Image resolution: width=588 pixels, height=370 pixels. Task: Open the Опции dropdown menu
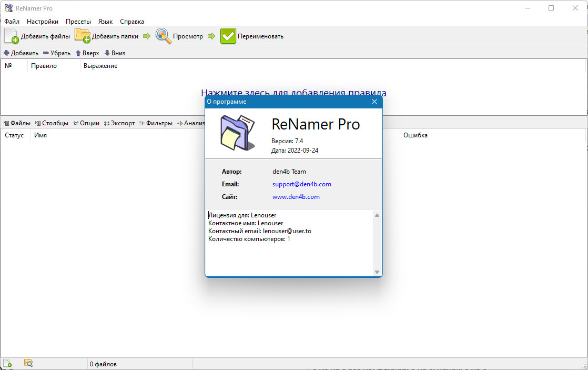[x=86, y=123]
